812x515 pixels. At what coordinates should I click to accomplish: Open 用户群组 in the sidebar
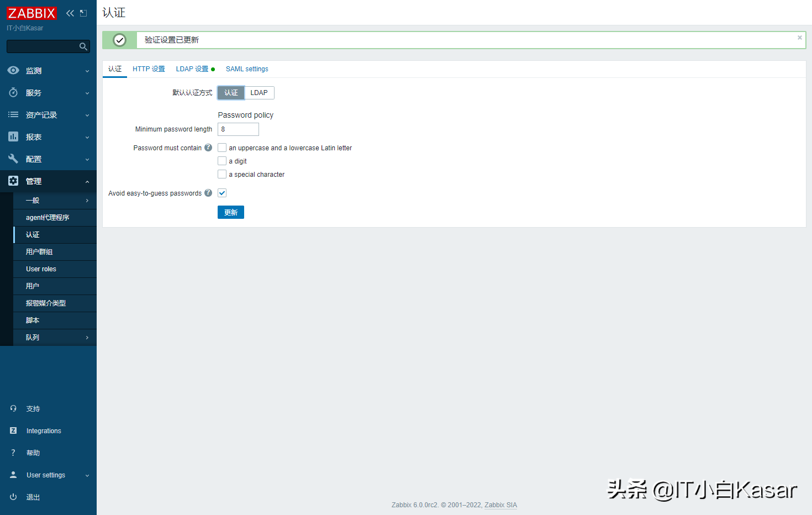pos(55,252)
